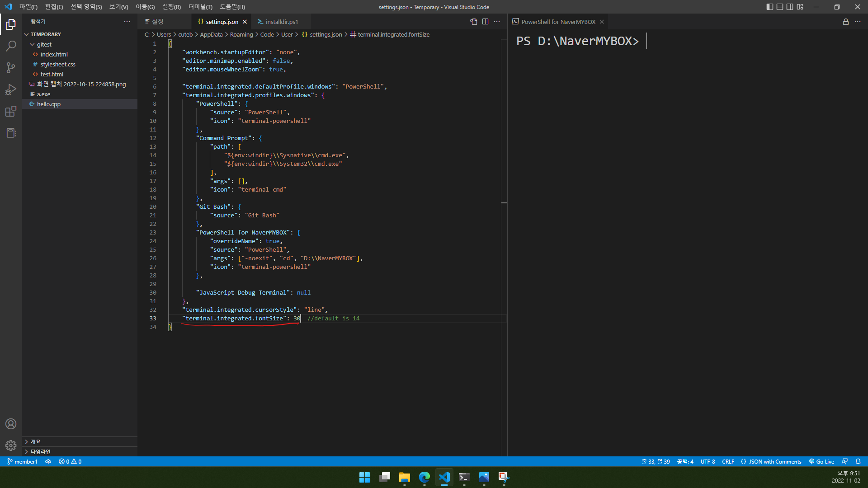Viewport: 868px width, 488px height.
Task: Start Go Live server
Action: pos(821,461)
